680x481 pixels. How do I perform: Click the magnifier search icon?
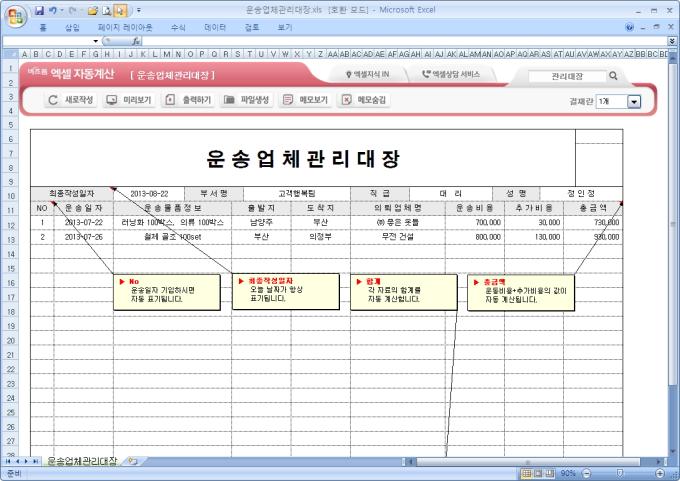click(x=613, y=76)
